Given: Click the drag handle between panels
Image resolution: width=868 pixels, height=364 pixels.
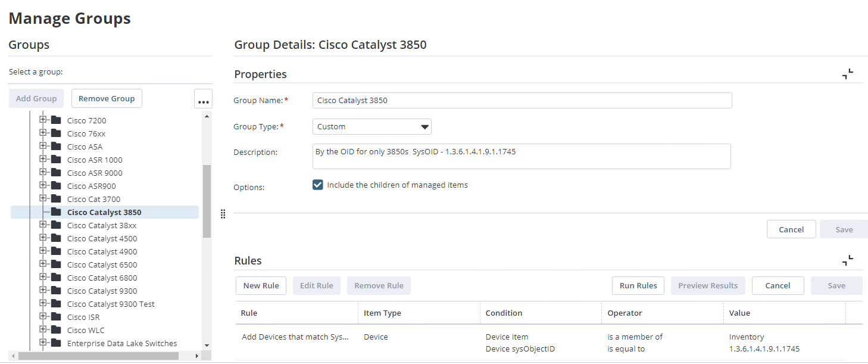Looking at the screenshot, I should [223, 213].
